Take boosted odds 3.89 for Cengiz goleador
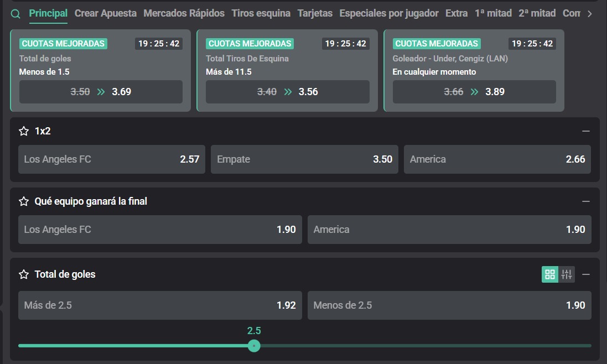Image resolution: width=607 pixels, height=364 pixels. 474,92
